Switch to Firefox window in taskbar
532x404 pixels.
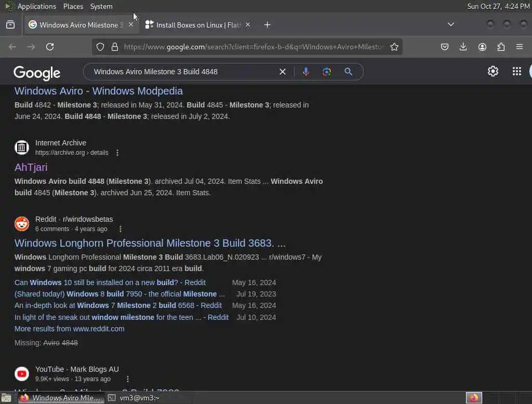click(x=60, y=398)
